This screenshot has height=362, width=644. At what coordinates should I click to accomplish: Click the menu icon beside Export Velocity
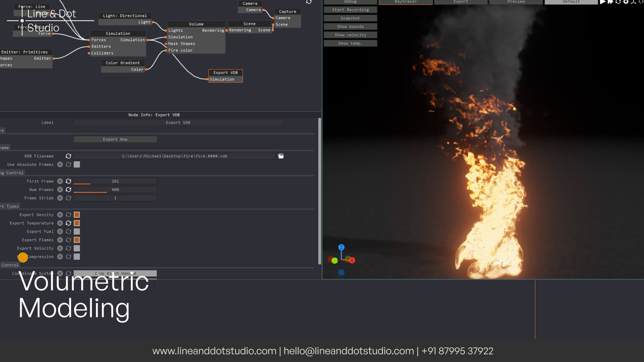pos(60,248)
